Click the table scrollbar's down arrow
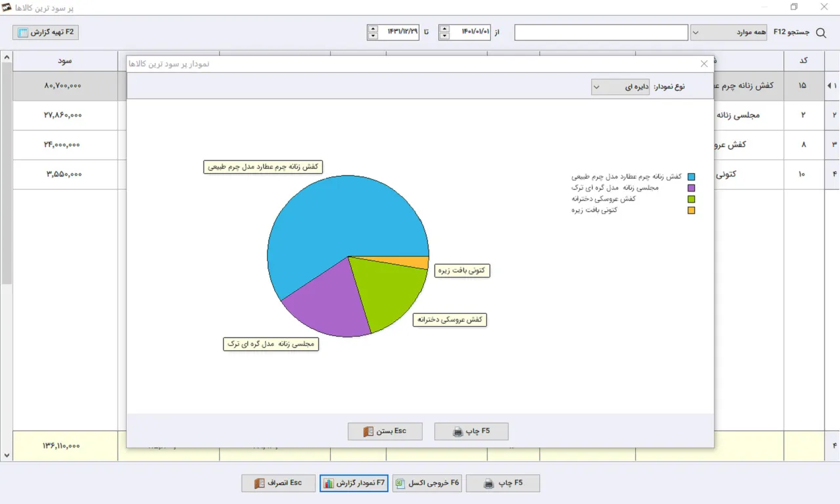Viewport: 840px width, 504px height. (7, 455)
